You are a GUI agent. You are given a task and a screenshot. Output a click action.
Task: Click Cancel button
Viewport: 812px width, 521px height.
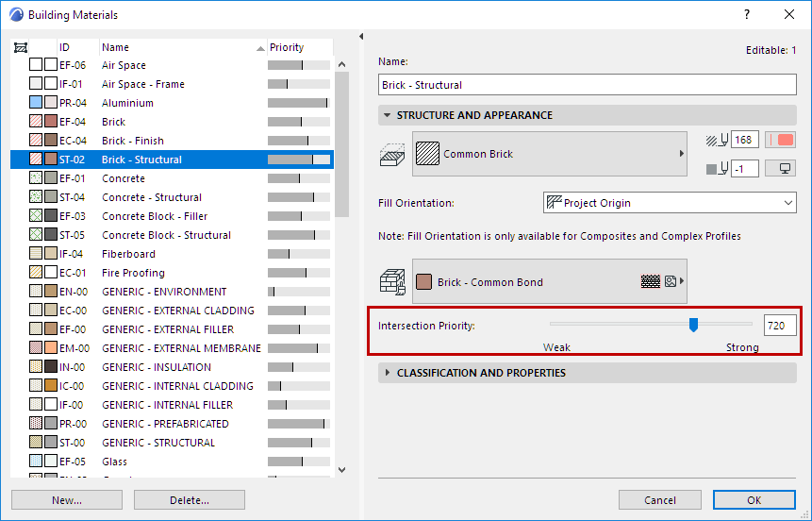[x=660, y=500]
